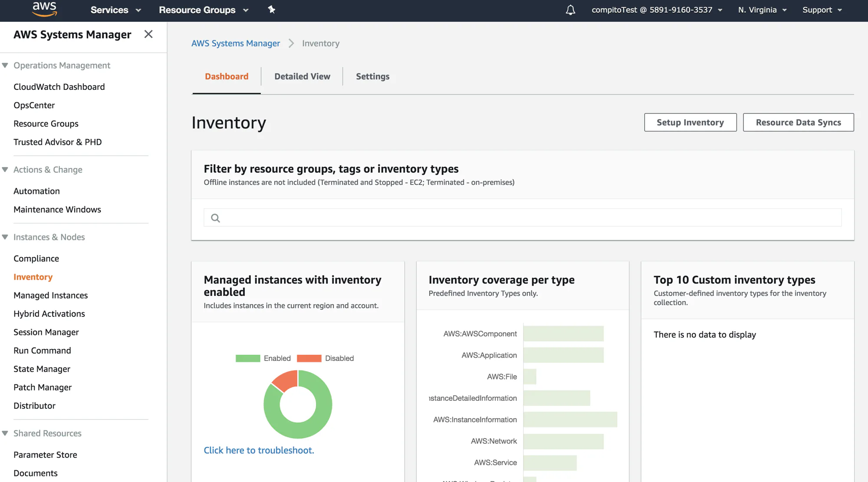
Task: Close the AWS Systems Manager sidebar
Action: [x=148, y=34]
